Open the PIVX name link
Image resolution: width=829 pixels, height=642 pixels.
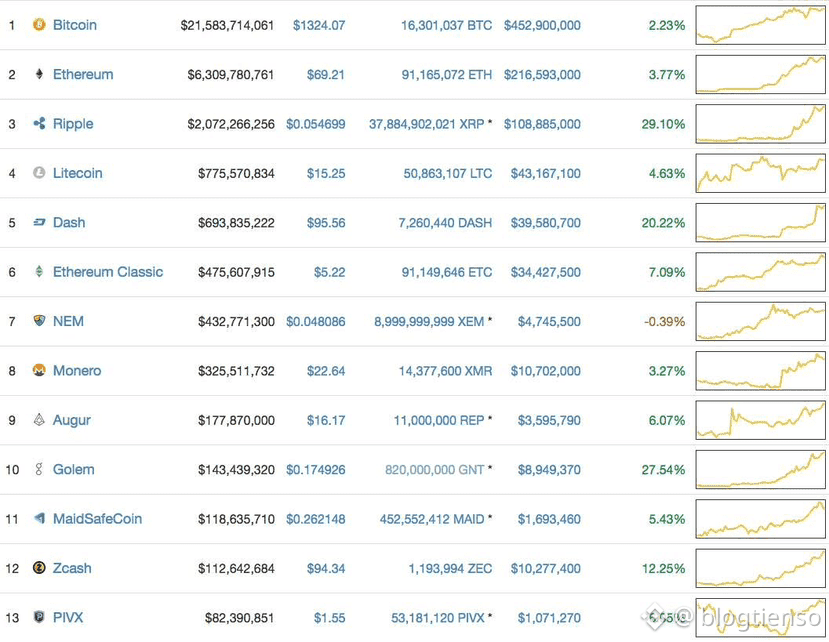point(70,617)
